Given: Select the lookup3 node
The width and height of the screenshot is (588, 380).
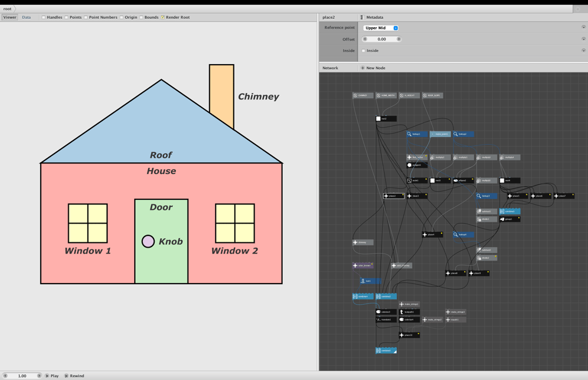Looking at the screenshot, I should (x=487, y=196).
